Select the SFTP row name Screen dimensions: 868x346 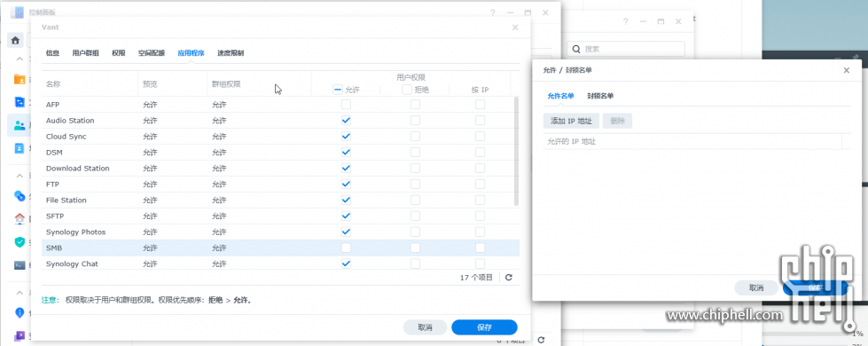pos(55,216)
